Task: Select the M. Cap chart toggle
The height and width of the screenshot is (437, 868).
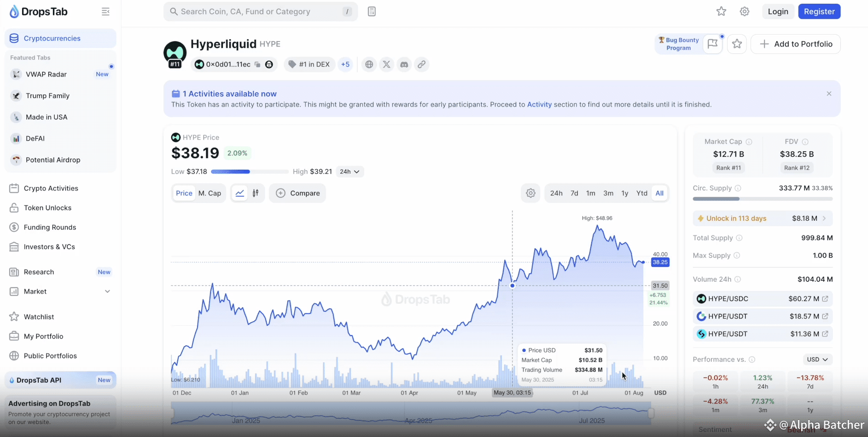Action: click(210, 193)
